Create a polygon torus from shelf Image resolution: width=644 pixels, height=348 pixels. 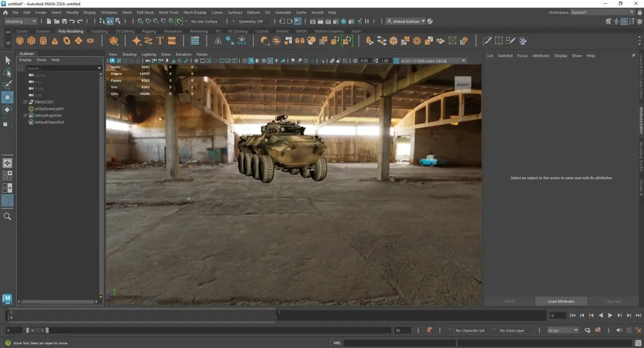(67, 41)
